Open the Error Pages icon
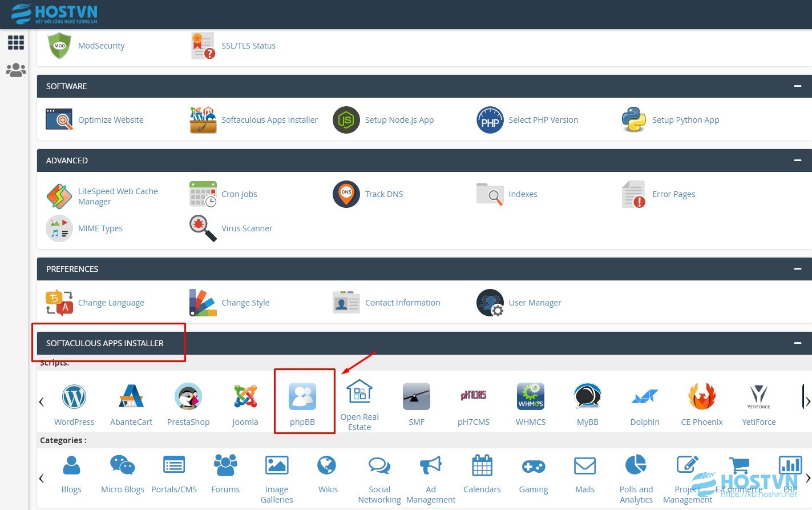This screenshot has width=812, height=510. click(x=634, y=194)
